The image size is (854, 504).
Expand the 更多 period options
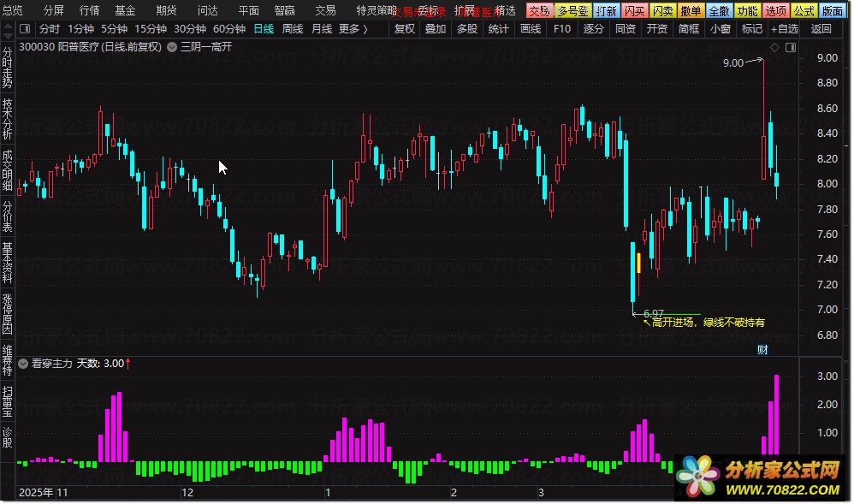[353, 28]
